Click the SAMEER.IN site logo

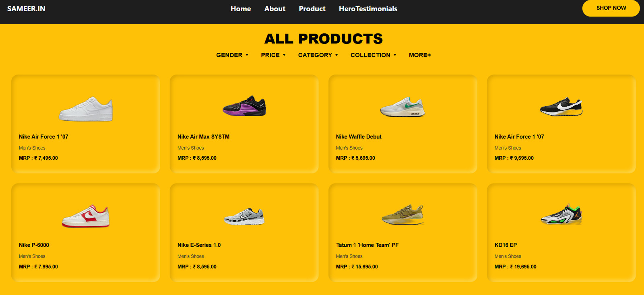click(26, 9)
